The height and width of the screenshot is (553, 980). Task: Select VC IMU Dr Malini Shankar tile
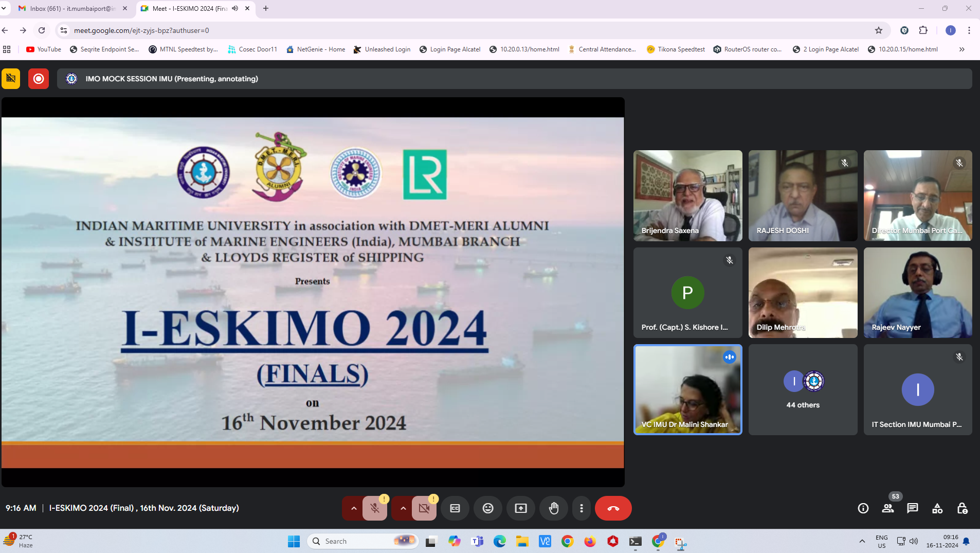coord(688,389)
